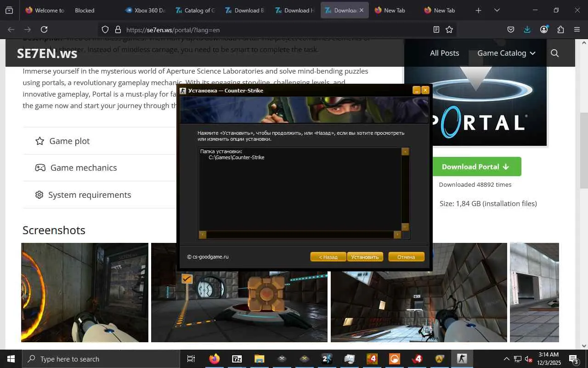Switch to the Catalog of Games tab

[195, 10]
